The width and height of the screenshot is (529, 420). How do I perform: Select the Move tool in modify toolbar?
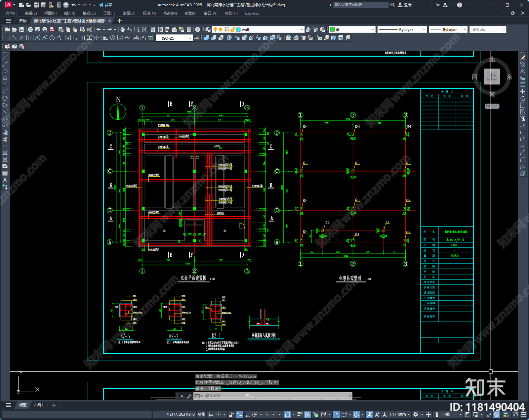523,91
